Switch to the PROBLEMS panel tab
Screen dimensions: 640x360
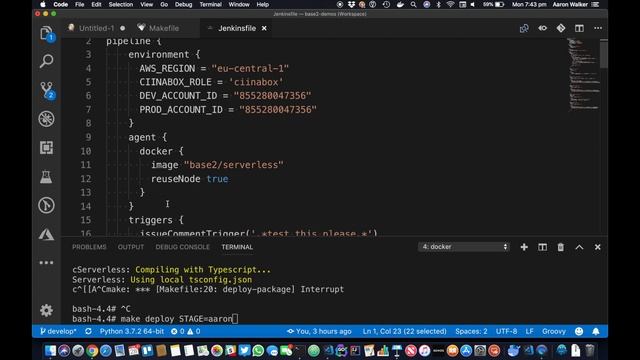(x=89, y=247)
